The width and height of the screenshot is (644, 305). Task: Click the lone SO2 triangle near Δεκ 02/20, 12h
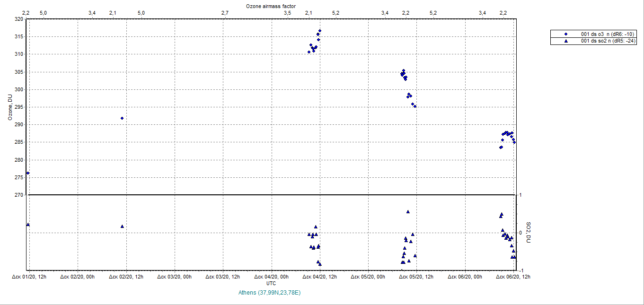point(122,227)
